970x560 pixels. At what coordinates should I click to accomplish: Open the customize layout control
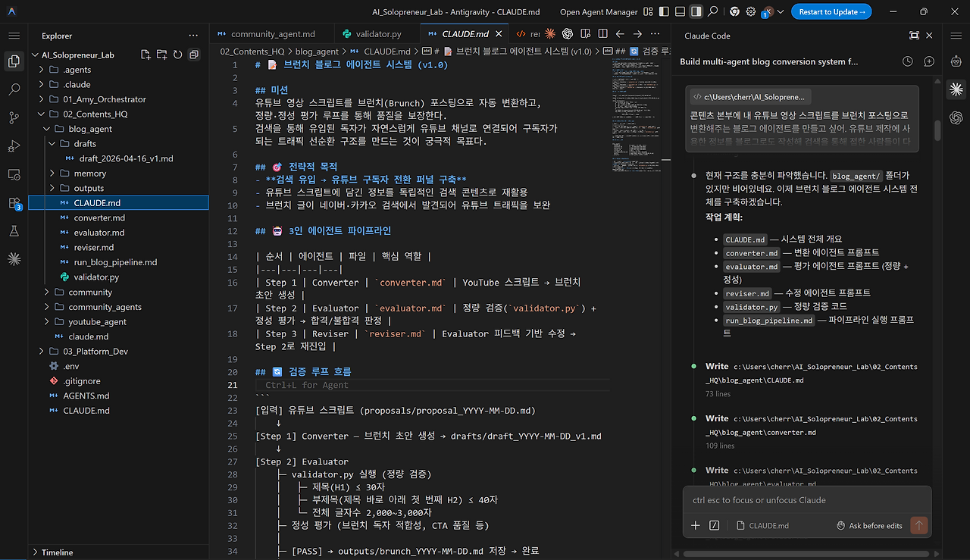[x=648, y=12]
